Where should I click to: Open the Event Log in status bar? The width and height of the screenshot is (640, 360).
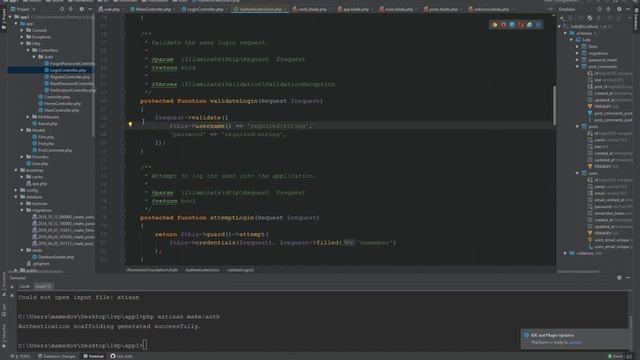(615, 356)
